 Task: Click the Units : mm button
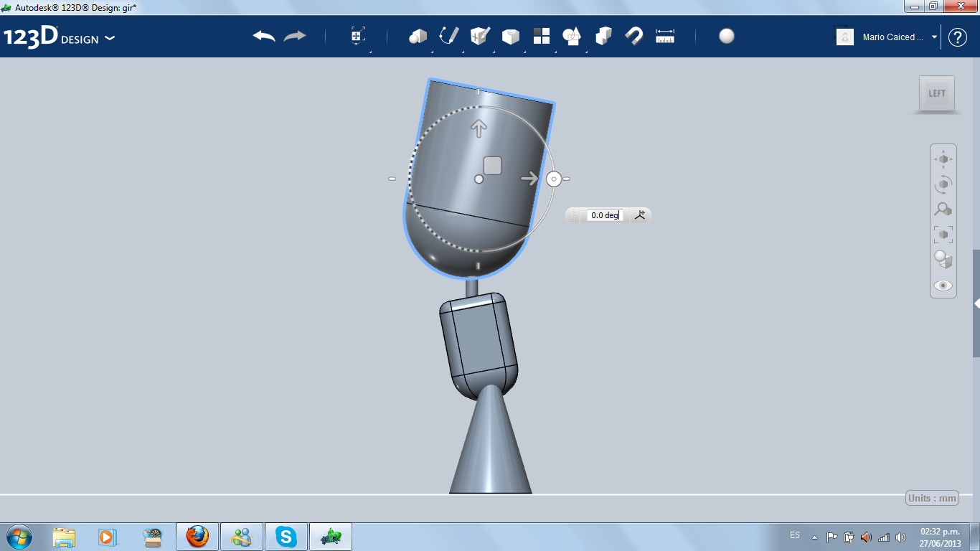tap(932, 498)
